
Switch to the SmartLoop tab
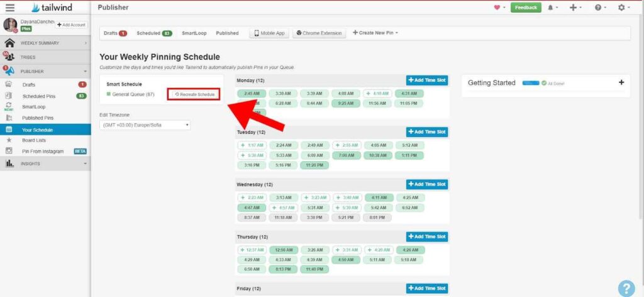194,33
